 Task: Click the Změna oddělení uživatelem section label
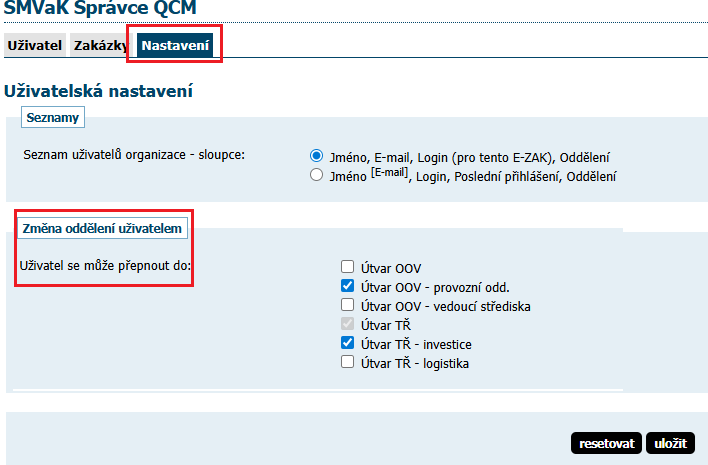pyautogui.click(x=102, y=229)
